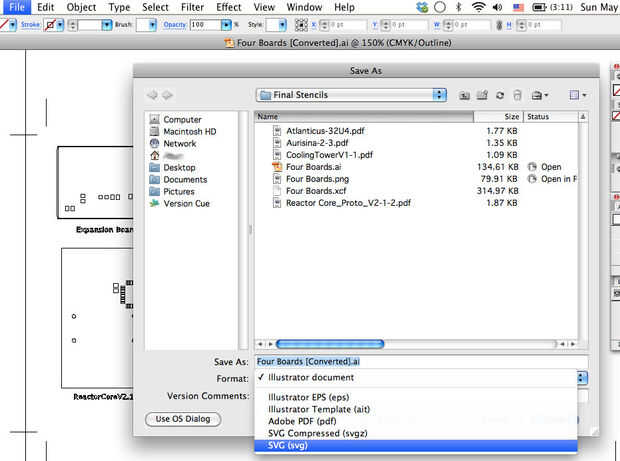Click the Opacity link in control bar

point(175,25)
